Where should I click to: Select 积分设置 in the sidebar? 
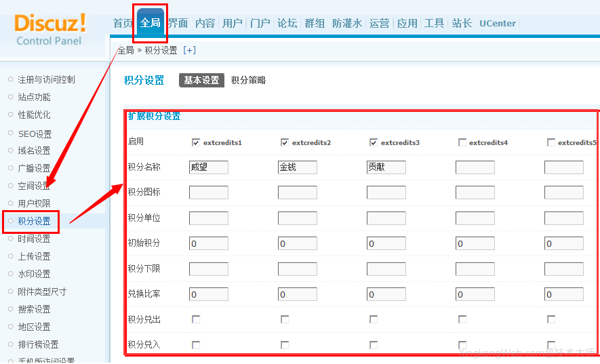click(34, 221)
